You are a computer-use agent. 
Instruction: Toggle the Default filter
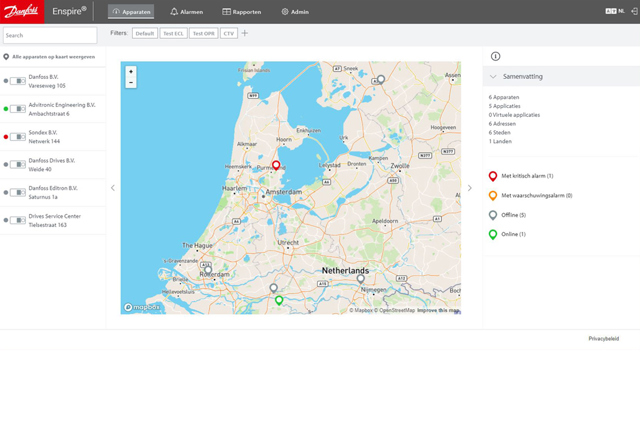click(145, 33)
